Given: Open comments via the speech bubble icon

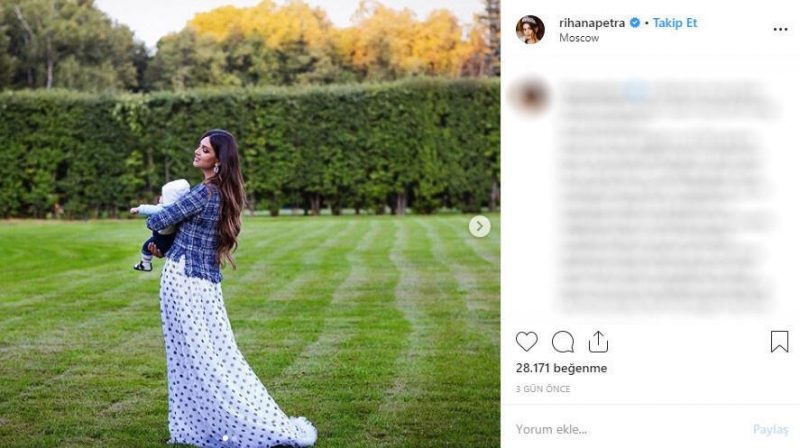Looking at the screenshot, I should coord(563,342).
